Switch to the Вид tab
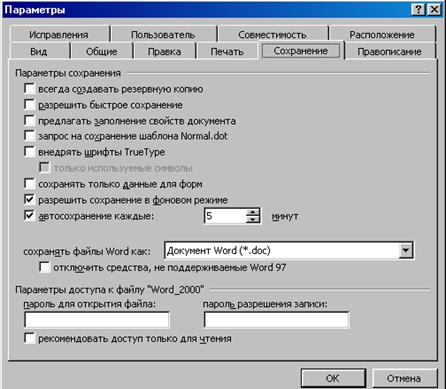 click(x=38, y=51)
